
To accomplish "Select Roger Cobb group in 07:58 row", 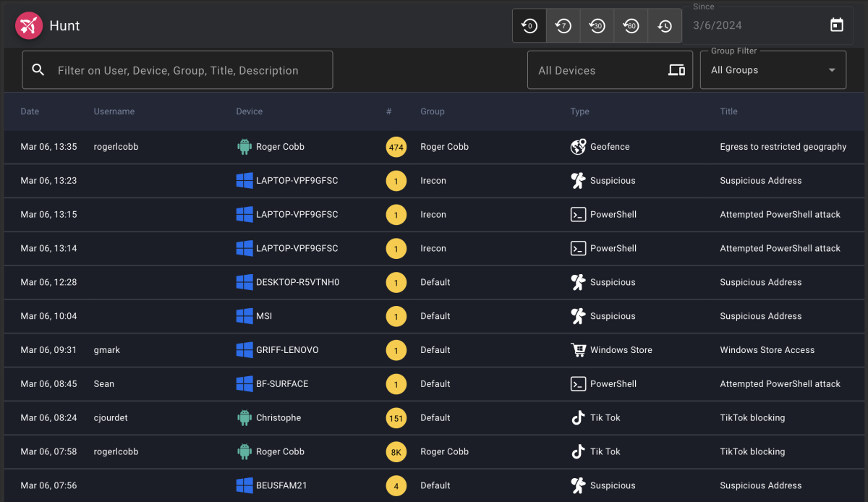I will click(444, 452).
